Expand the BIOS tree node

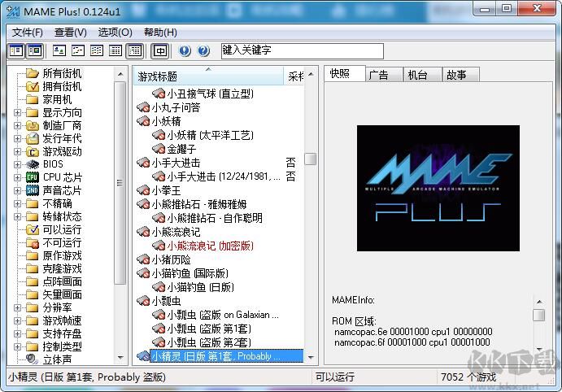click(17, 164)
